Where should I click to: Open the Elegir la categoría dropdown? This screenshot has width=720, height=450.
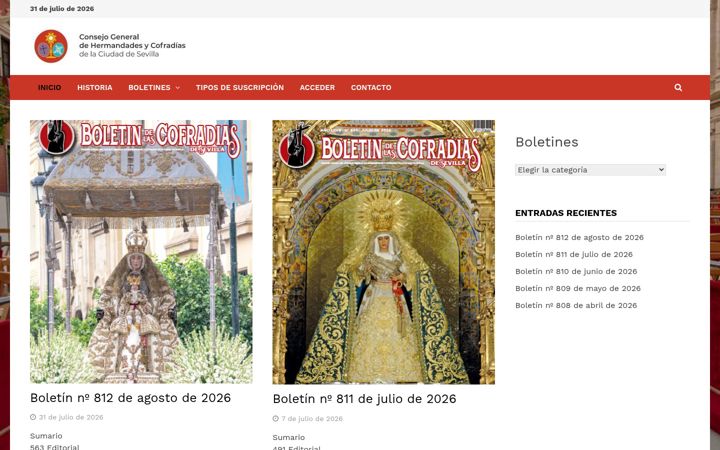pyautogui.click(x=590, y=170)
